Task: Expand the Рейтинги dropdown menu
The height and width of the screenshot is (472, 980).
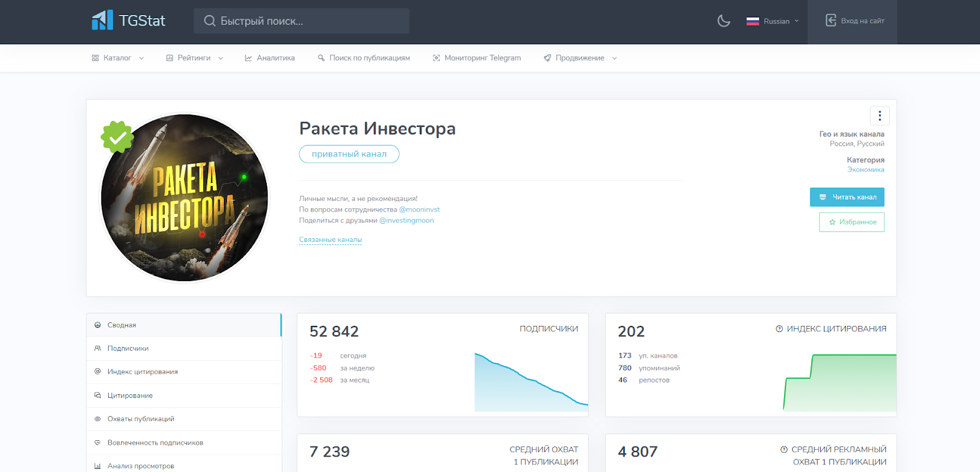Action: (194, 58)
